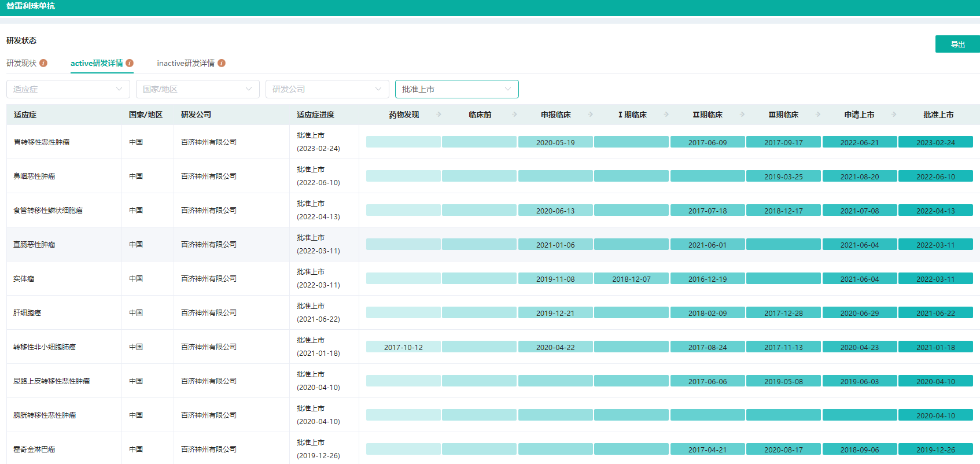The image size is (980, 464).
Task: Click 百济神州有限公司 in the 肝细胞癌 row
Action: coord(209,313)
